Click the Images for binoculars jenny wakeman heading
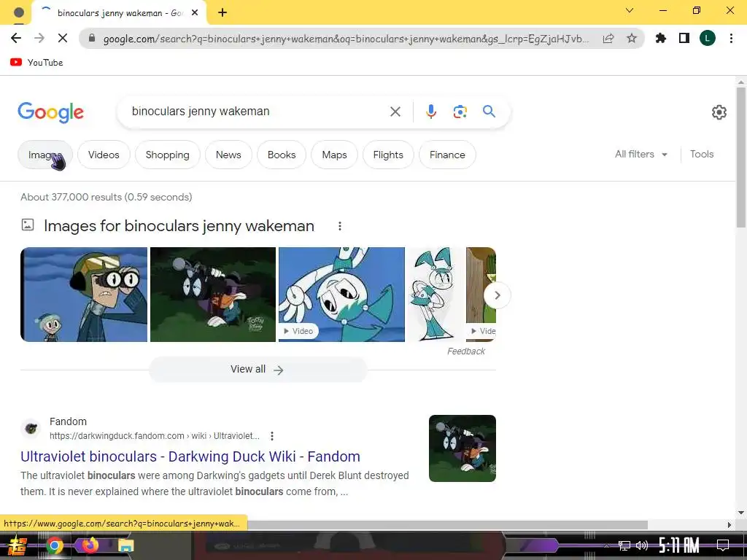The width and height of the screenshot is (747, 560). 179,226
